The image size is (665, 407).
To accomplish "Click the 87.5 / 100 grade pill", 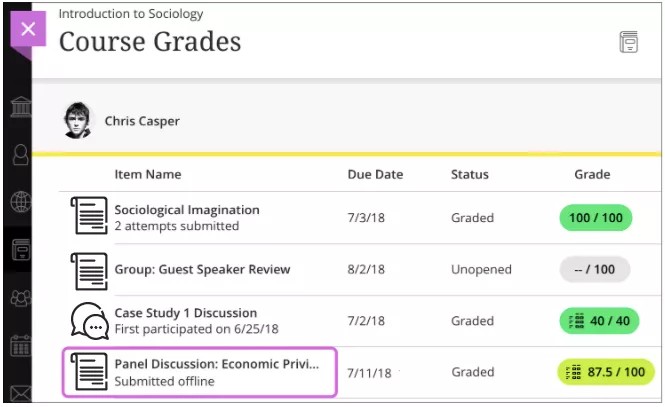I will pyautogui.click(x=605, y=372).
